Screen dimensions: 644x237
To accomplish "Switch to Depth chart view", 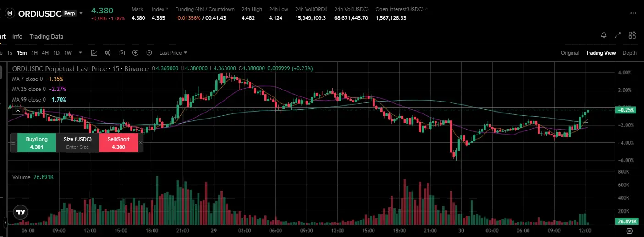I will click(629, 53).
